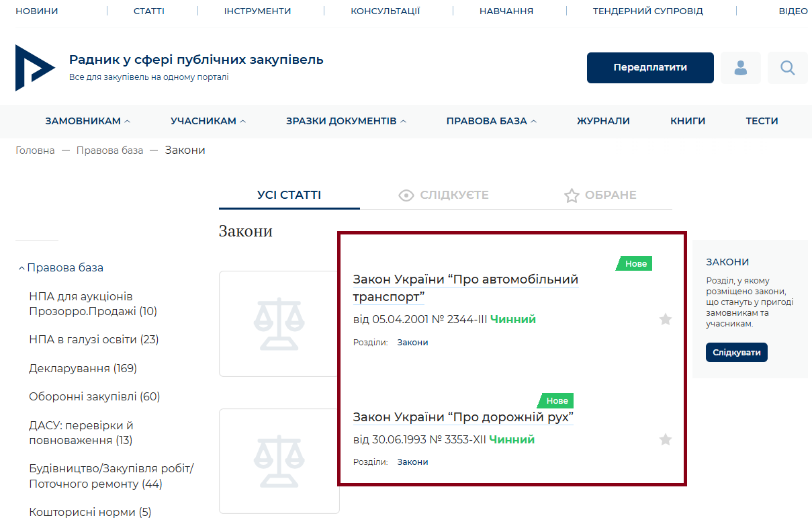Viewport: 812px width, 524px height.
Task: Go to "Головна" in the breadcrumb
Action: [35, 150]
